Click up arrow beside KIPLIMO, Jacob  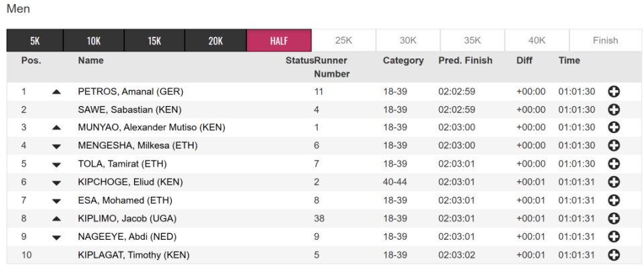tap(56, 219)
